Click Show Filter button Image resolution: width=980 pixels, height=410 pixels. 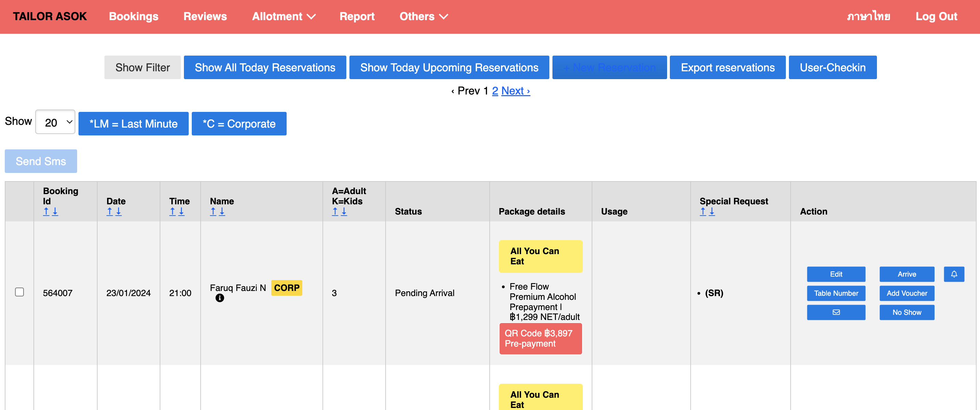coord(142,67)
